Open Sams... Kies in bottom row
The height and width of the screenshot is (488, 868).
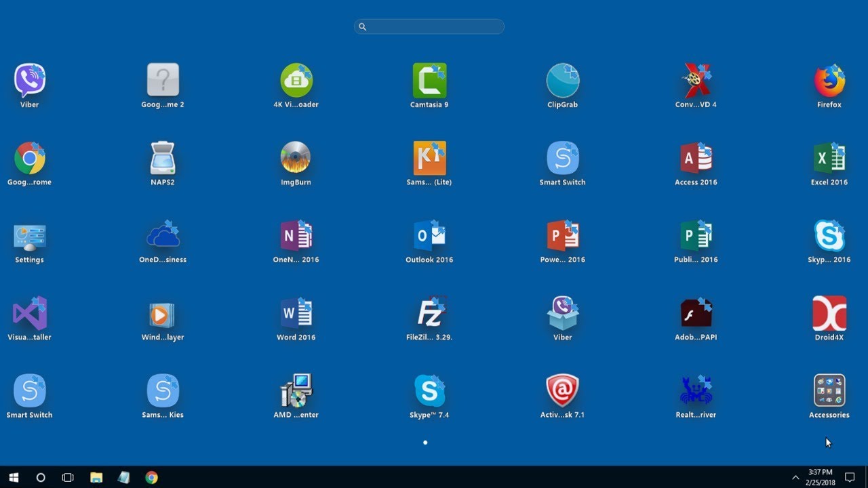point(163,391)
